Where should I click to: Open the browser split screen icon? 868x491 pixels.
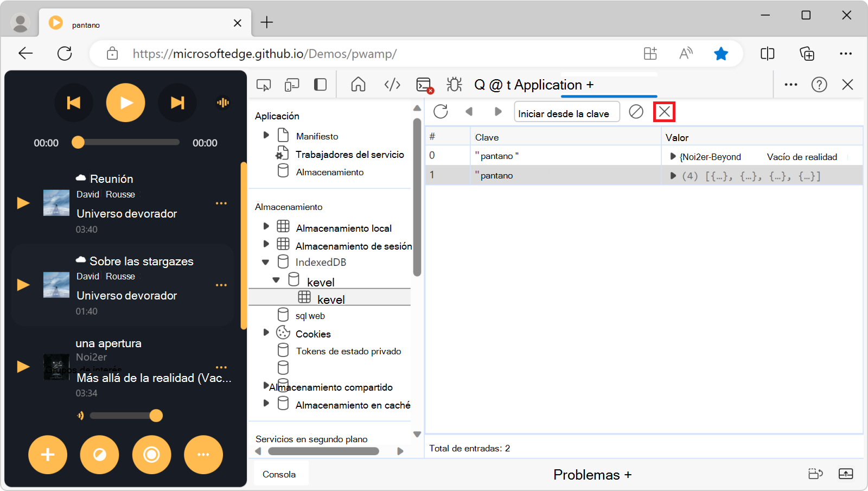click(x=768, y=53)
